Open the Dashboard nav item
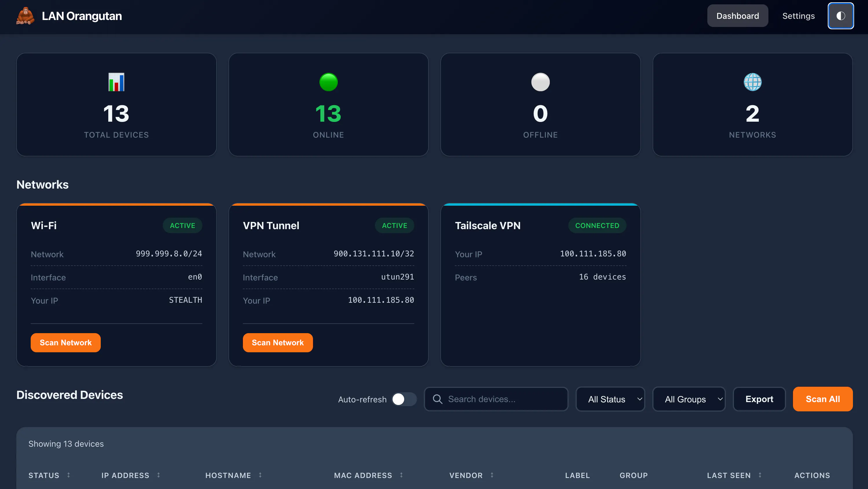Image resolution: width=868 pixels, height=489 pixels. 737,16
